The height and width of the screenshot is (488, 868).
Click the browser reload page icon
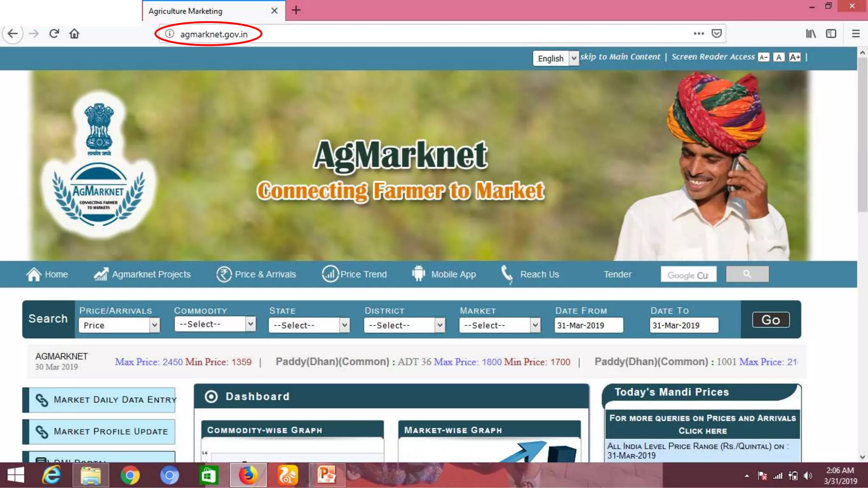click(54, 33)
